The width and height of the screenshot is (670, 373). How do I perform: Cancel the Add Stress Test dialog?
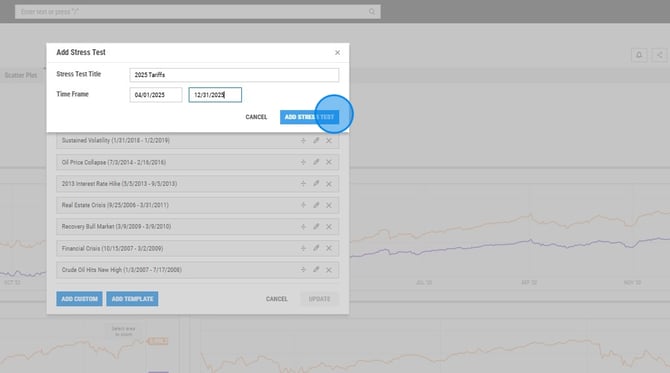[x=256, y=117]
